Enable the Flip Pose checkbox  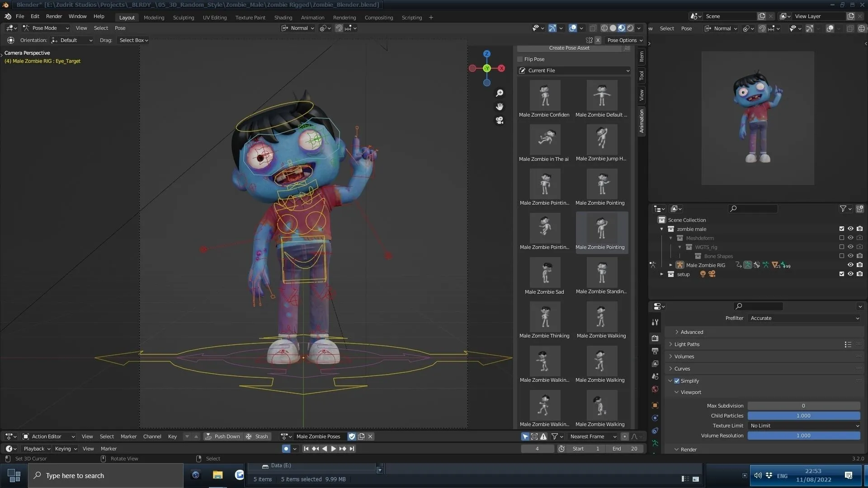tap(519, 59)
